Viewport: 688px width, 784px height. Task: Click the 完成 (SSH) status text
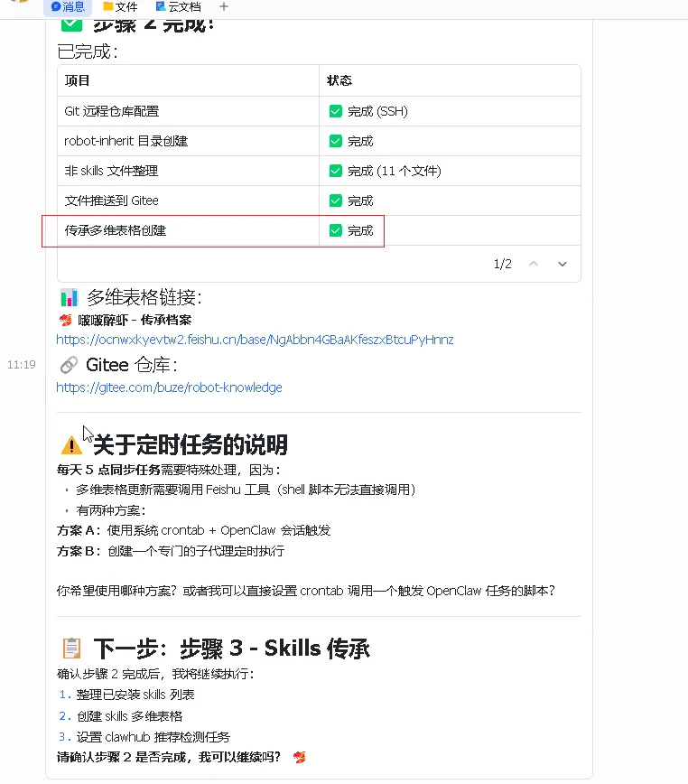click(x=377, y=111)
